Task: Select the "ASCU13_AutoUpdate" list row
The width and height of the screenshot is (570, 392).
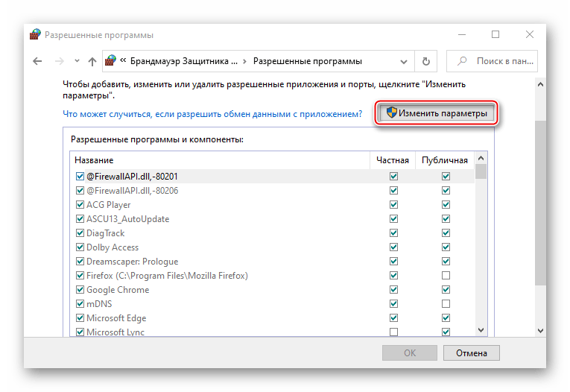Action: (x=272, y=219)
